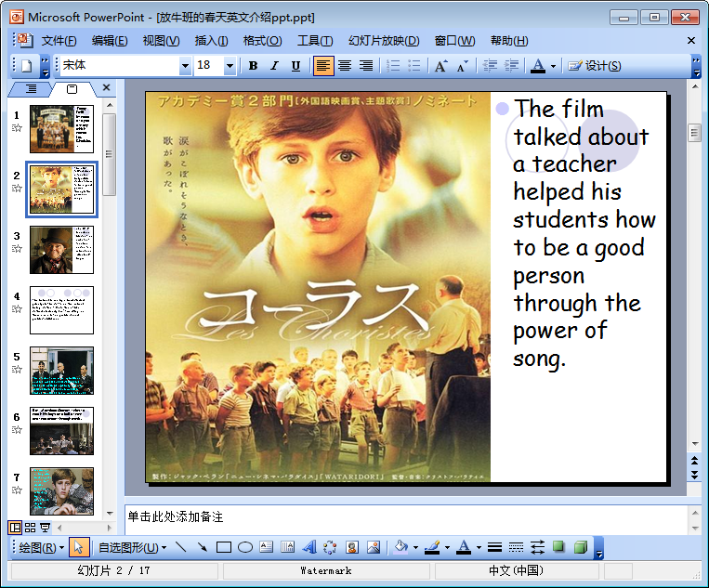Screen dimensions: 709x588
Task: Choose a line style
Action: 494,547
